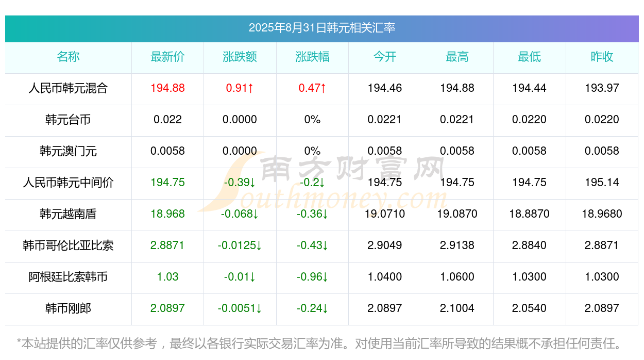
Task: Select change amount -0.0051↓
Action: [x=240, y=308]
